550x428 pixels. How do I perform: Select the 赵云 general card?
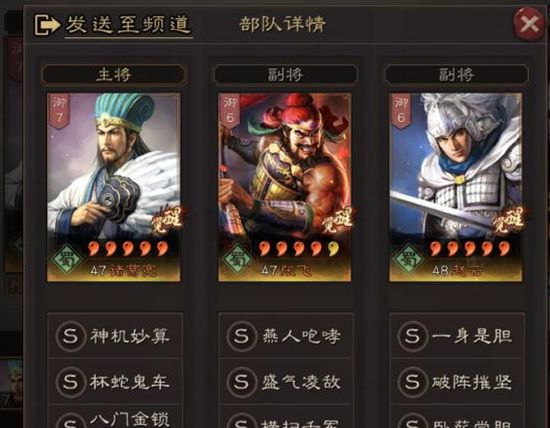click(456, 187)
